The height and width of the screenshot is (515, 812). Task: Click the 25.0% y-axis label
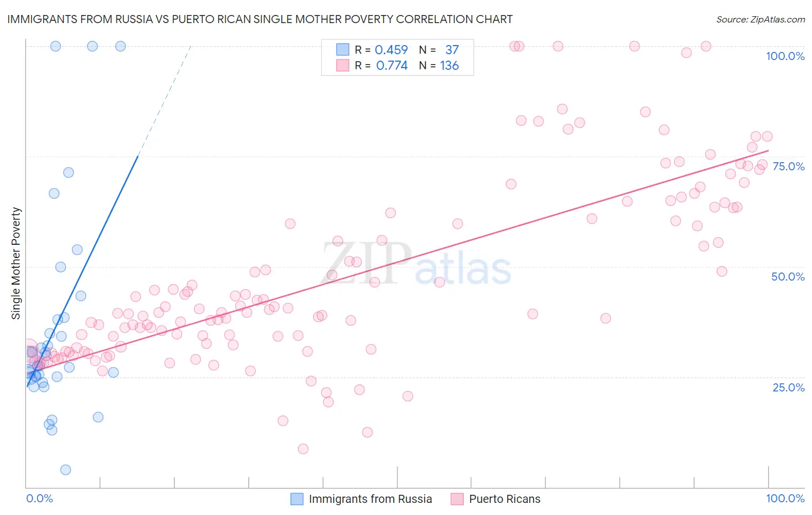pyautogui.click(x=789, y=387)
